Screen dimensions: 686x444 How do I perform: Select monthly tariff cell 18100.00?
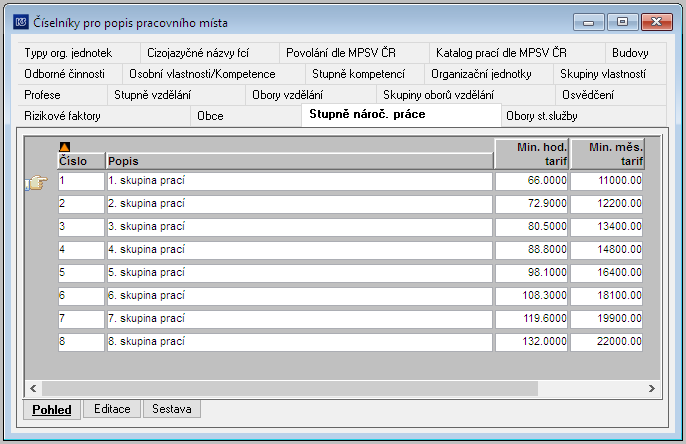[606, 296]
